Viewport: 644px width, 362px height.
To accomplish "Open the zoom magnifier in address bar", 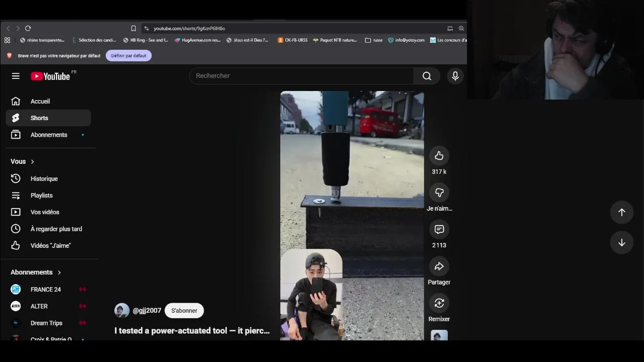I will [461, 28].
